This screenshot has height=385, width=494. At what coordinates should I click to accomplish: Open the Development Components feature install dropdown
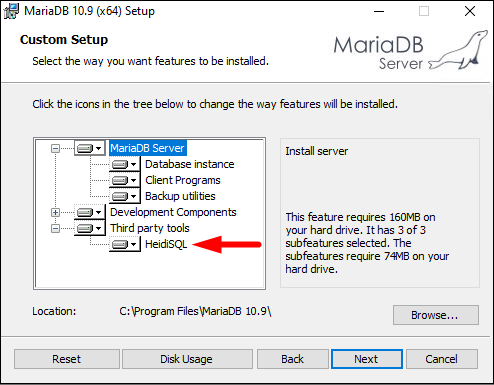point(89,212)
